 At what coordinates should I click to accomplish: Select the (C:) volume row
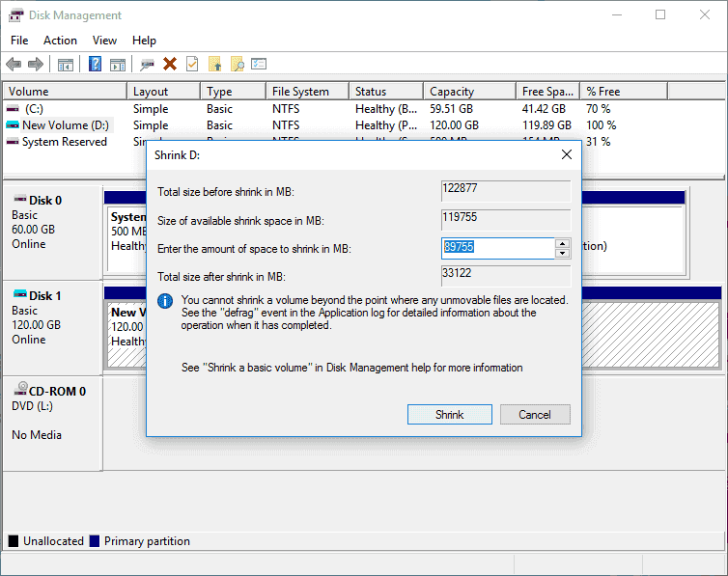click(34, 109)
